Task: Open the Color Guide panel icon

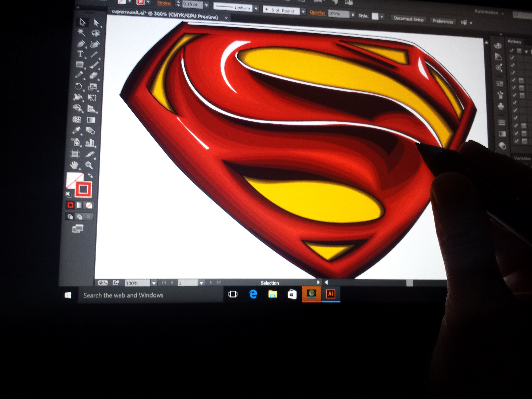Action: 498,57
